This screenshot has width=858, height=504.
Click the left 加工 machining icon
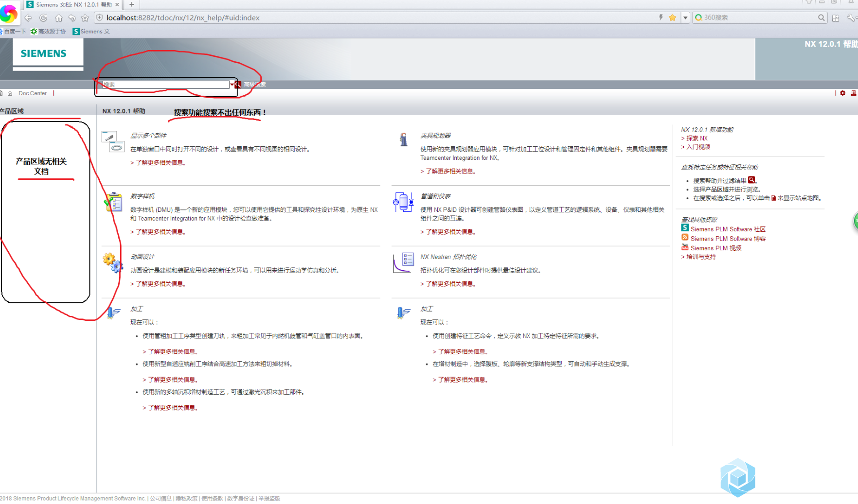113,313
